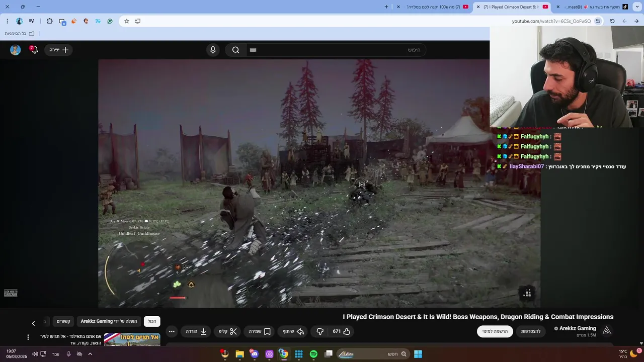
Task: Click the video title text
Action: pyautogui.click(x=478, y=317)
